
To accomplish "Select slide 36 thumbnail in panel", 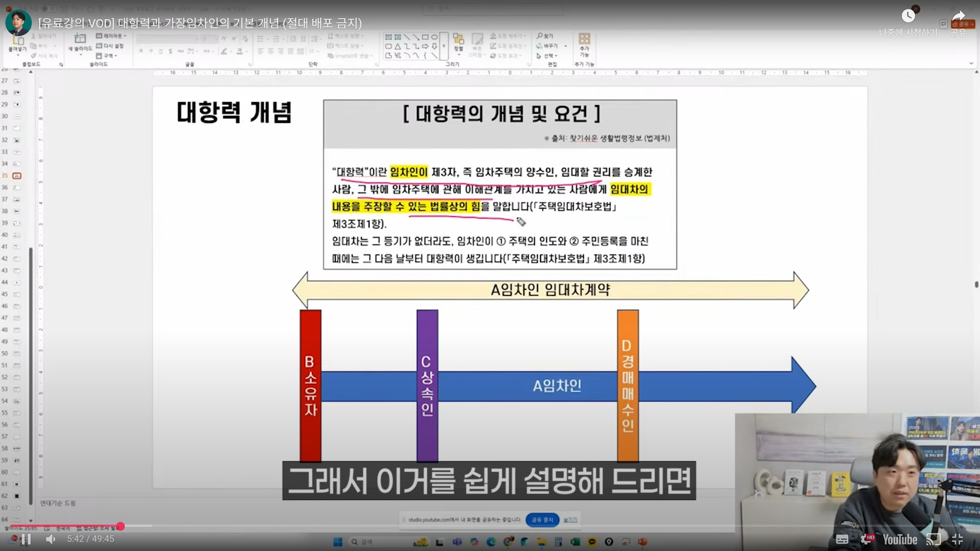I will coord(17,187).
